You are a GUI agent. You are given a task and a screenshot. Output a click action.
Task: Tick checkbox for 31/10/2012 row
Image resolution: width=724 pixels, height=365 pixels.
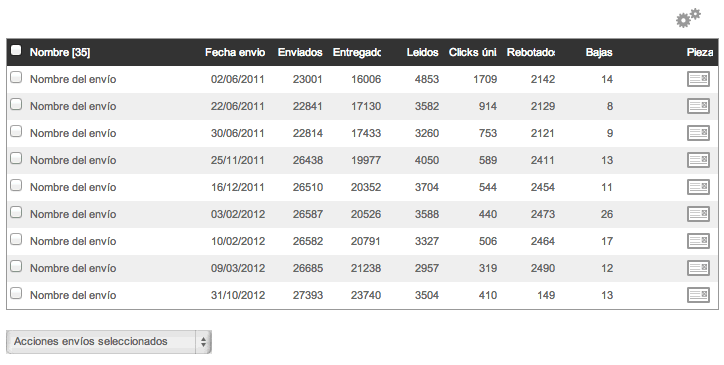point(16,293)
